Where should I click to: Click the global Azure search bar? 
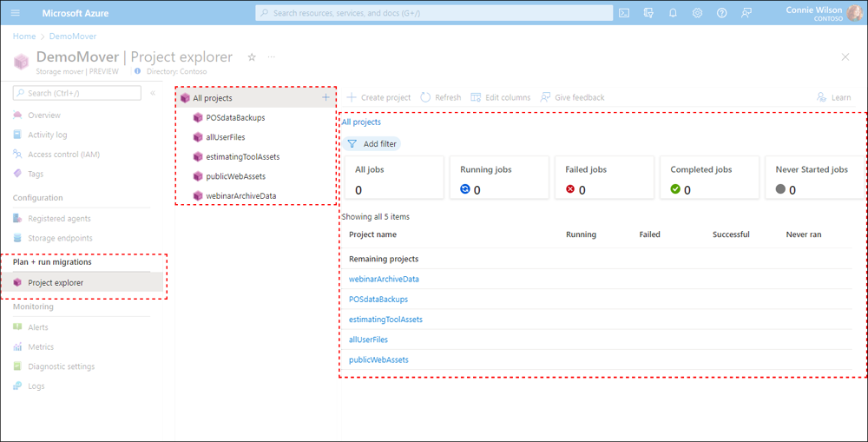[x=434, y=13]
